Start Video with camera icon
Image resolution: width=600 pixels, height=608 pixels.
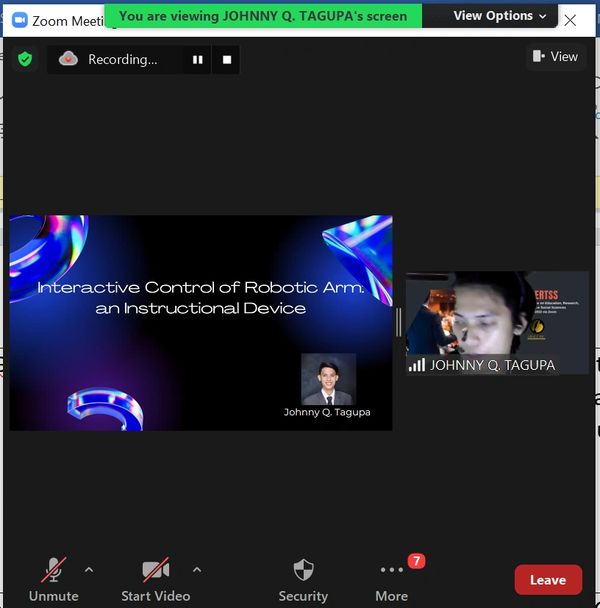click(x=155, y=579)
